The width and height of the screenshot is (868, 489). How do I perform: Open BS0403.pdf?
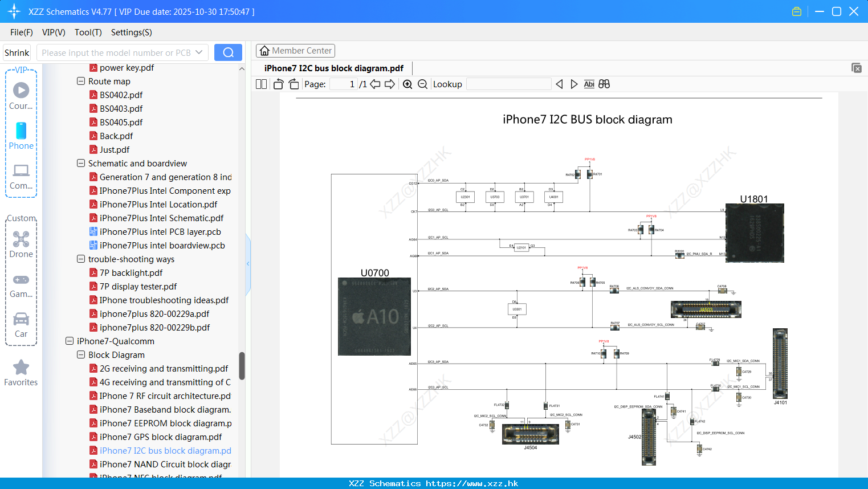(121, 109)
